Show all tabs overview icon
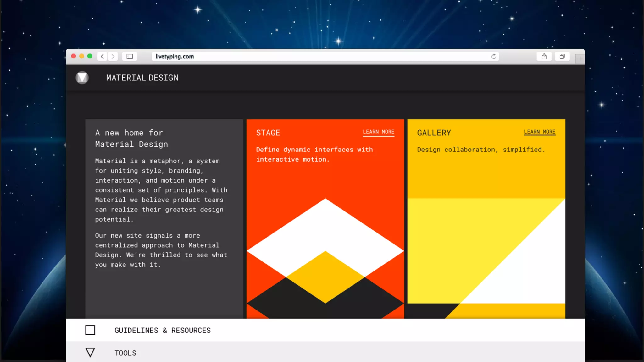The height and width of the screenshot is (362, 644). tap(562, 57)
